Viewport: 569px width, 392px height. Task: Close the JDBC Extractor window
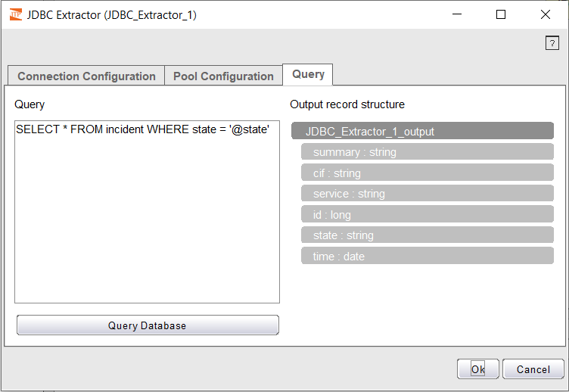pyautogui.click(x=545, y=14)
